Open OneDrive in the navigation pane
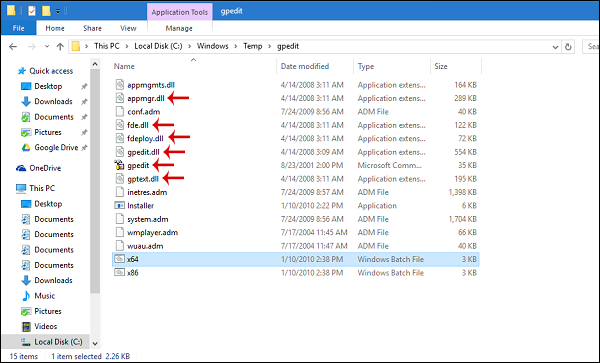The width and height of the screenshot is (600, 363). pyautogui.click(x=45, y=168)
